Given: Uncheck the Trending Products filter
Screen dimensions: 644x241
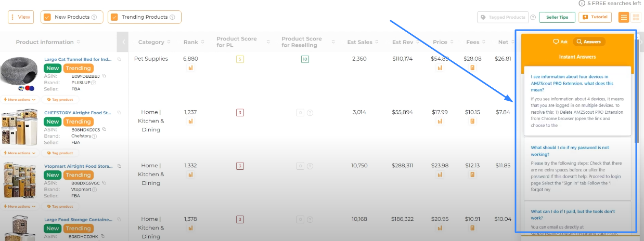Looking at the screenshot, I should (x=114, y=17).
